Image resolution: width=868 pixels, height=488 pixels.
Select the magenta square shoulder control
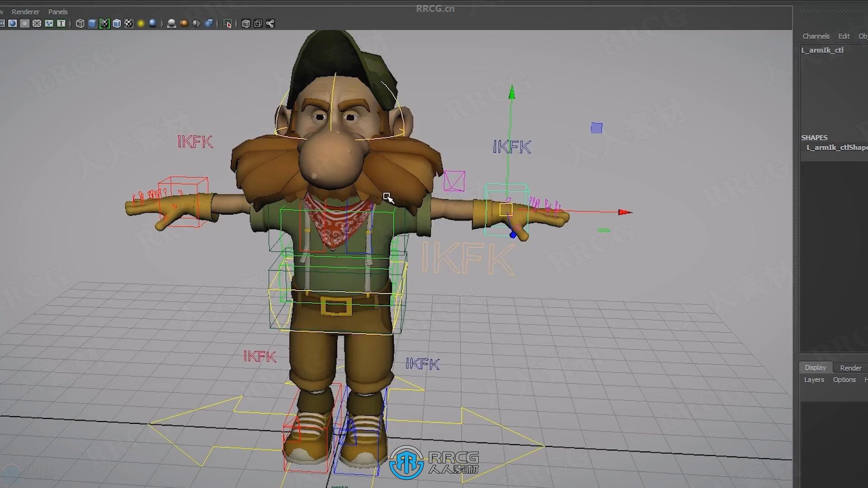pos(454,181)
